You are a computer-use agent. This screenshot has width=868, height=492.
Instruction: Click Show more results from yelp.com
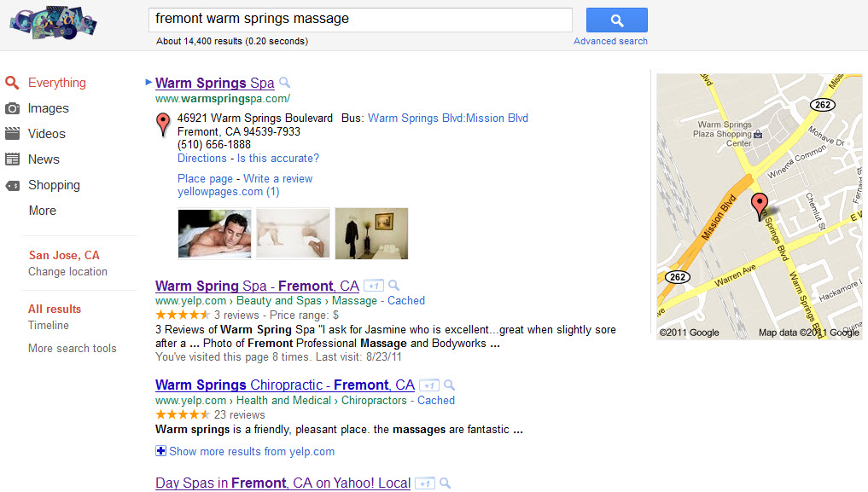point(252,452)
